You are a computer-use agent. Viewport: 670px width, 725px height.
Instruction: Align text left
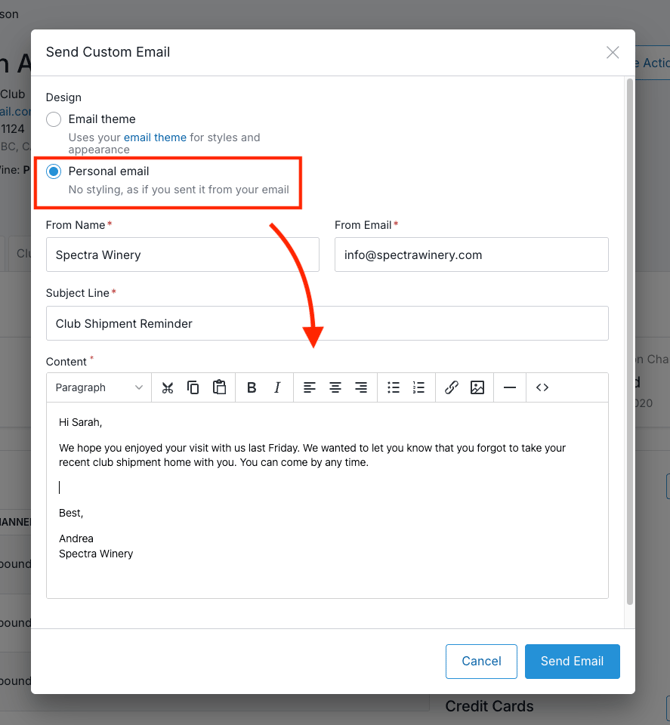pyautogui.click(x=309, y=387)
